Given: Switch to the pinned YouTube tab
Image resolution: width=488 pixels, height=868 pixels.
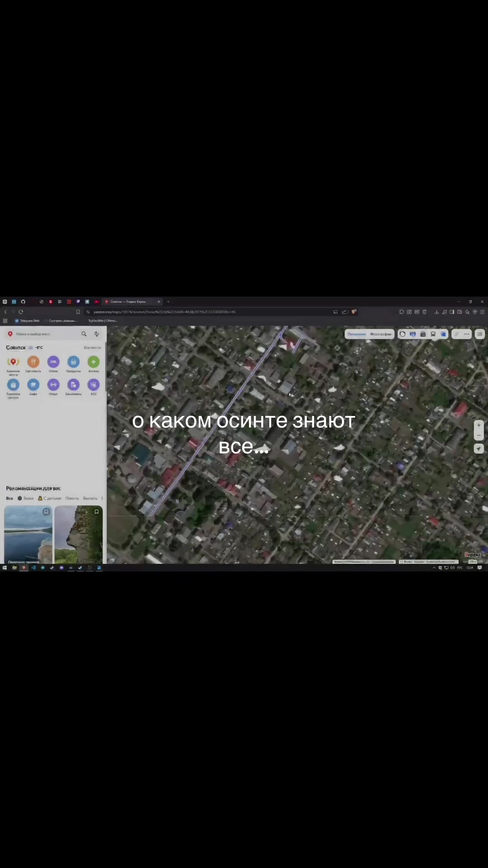Looking at the screenshot, I should coord(96,302).
